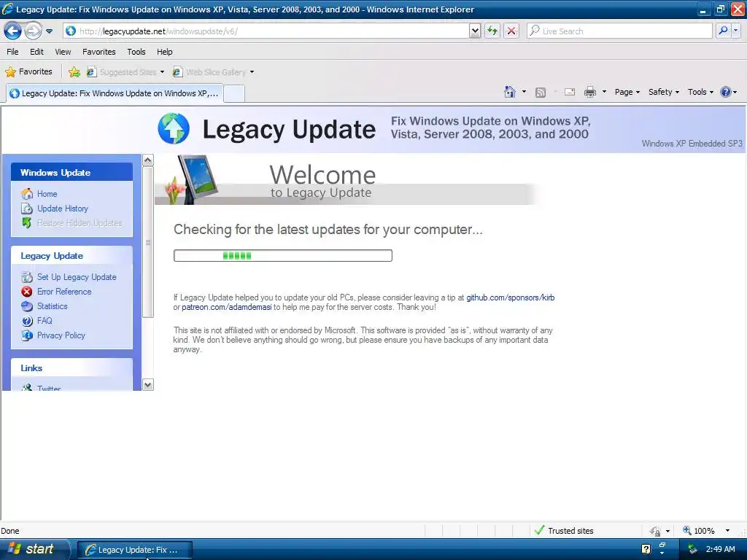This screenshot has width=747, height=560.
Task: Open the Page command bar menu
Action: (627, 92)
